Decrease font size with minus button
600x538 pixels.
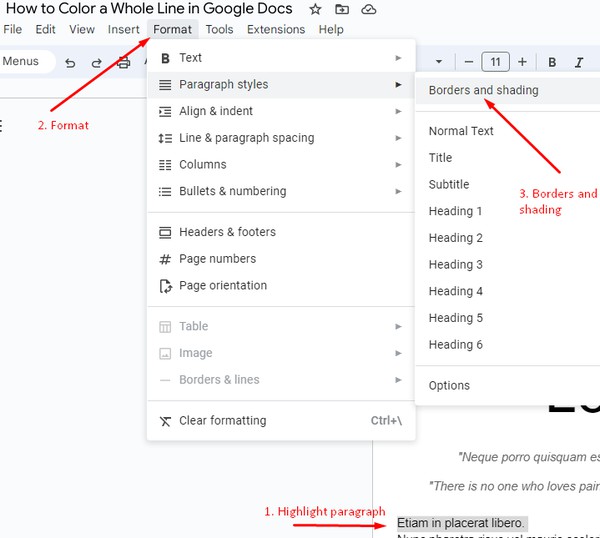pyautogui.click(x=469, y=62)
